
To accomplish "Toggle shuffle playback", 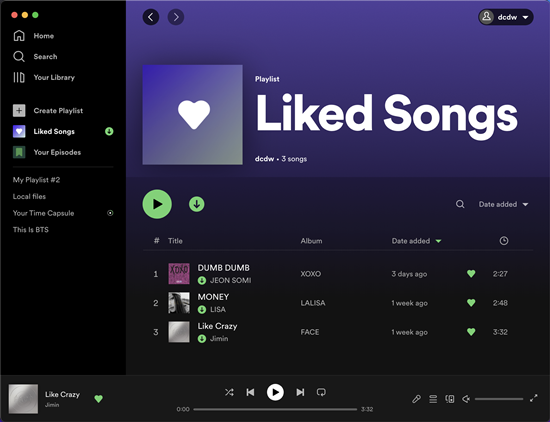I will point(229,392).
